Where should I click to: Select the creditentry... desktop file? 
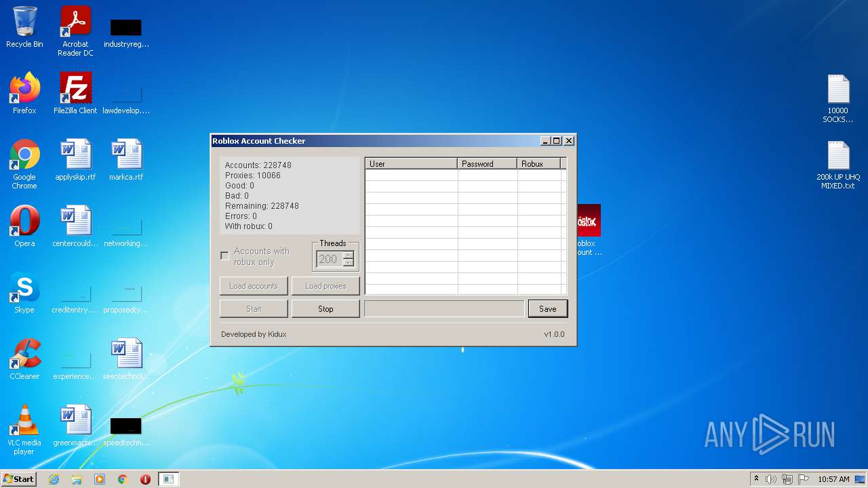[x=75, y=298]
